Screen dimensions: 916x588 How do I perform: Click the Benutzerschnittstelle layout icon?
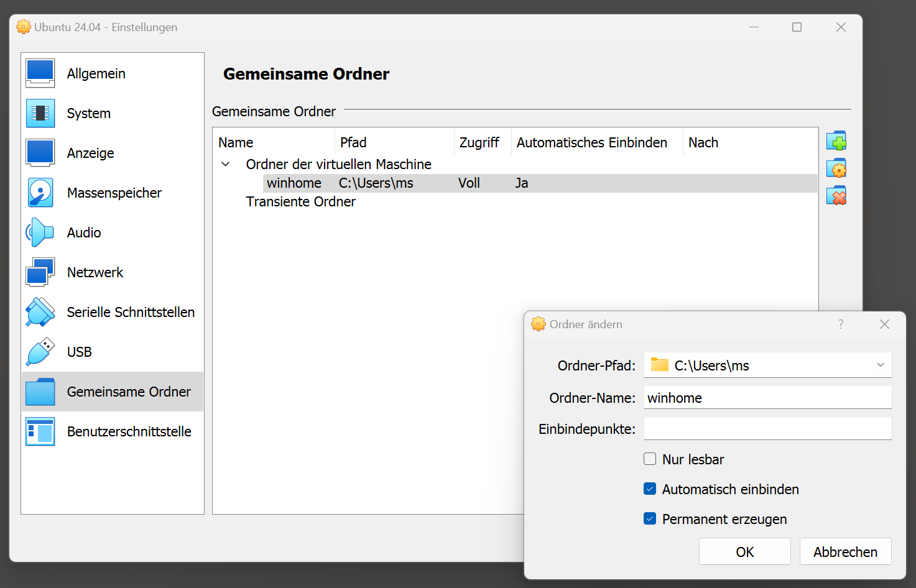pos(40,431)
